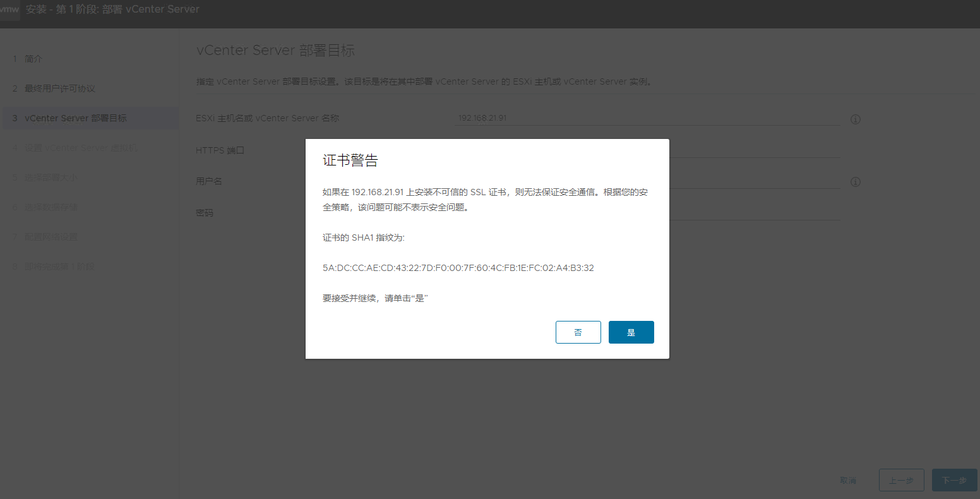980x499 pixels.
Task: Select step 7 配置网络设置
Action: pos(91,237)
